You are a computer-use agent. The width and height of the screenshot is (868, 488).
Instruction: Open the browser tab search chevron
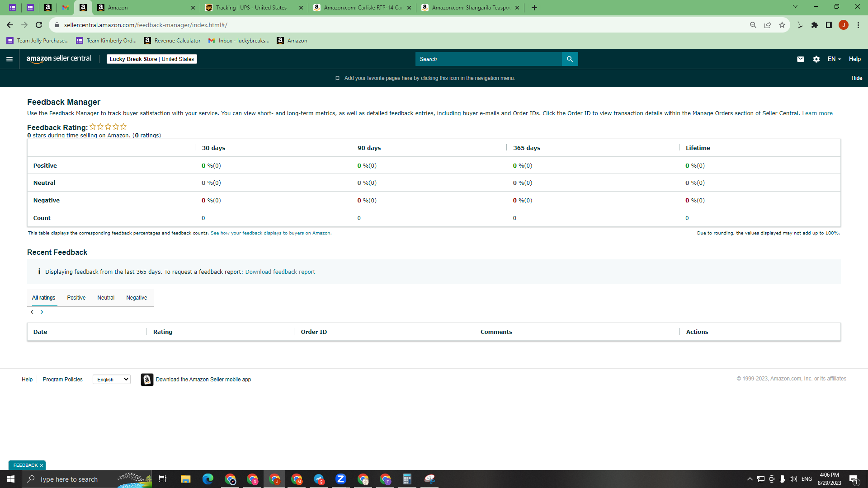pyautogui.click(x=795, y=7)
